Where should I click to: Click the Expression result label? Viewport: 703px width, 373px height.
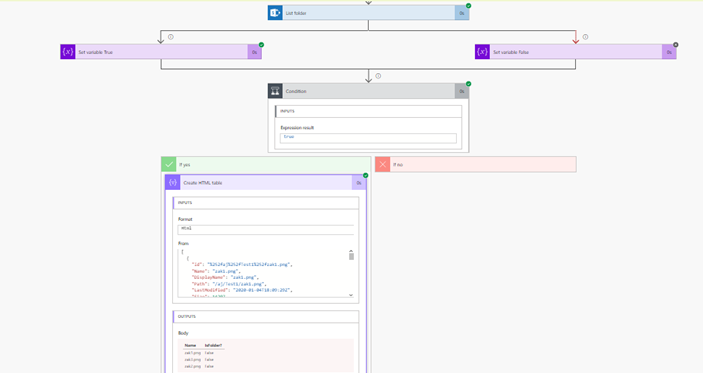[x=297, y=128]
